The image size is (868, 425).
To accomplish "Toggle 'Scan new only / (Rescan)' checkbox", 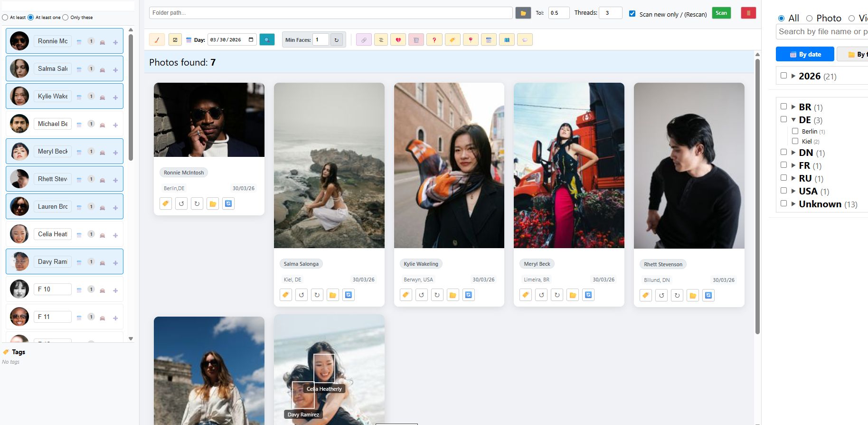I will pyautogui.click(x=632, y=13).
